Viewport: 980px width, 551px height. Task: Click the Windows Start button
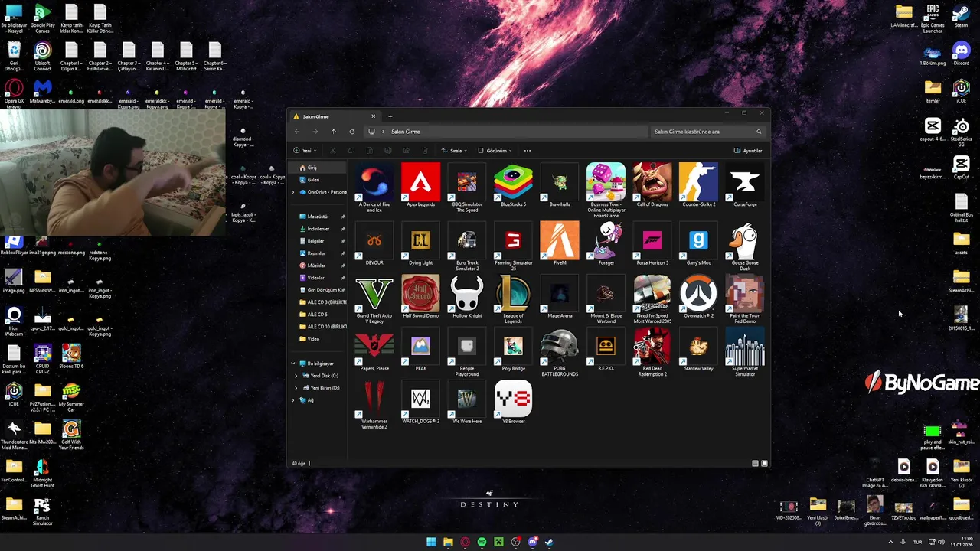tap(431, 542)
